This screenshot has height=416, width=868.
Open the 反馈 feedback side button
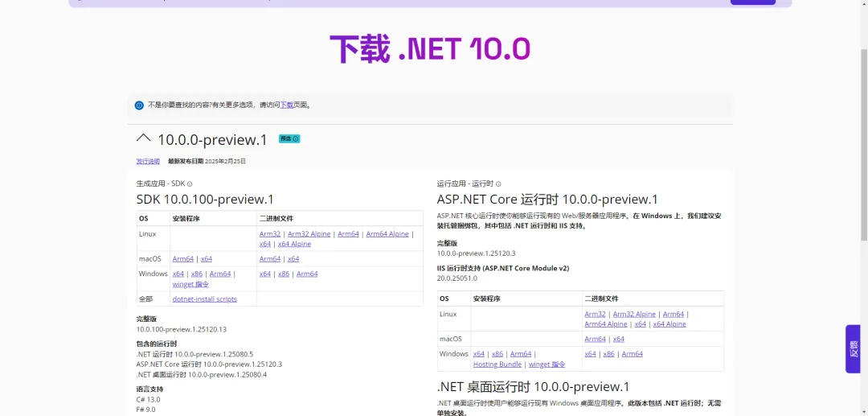853,348
